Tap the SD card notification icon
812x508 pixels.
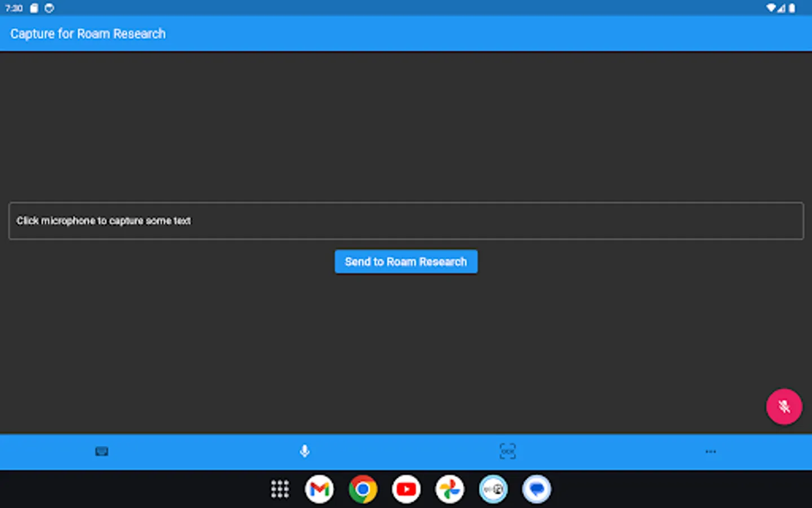34,8
